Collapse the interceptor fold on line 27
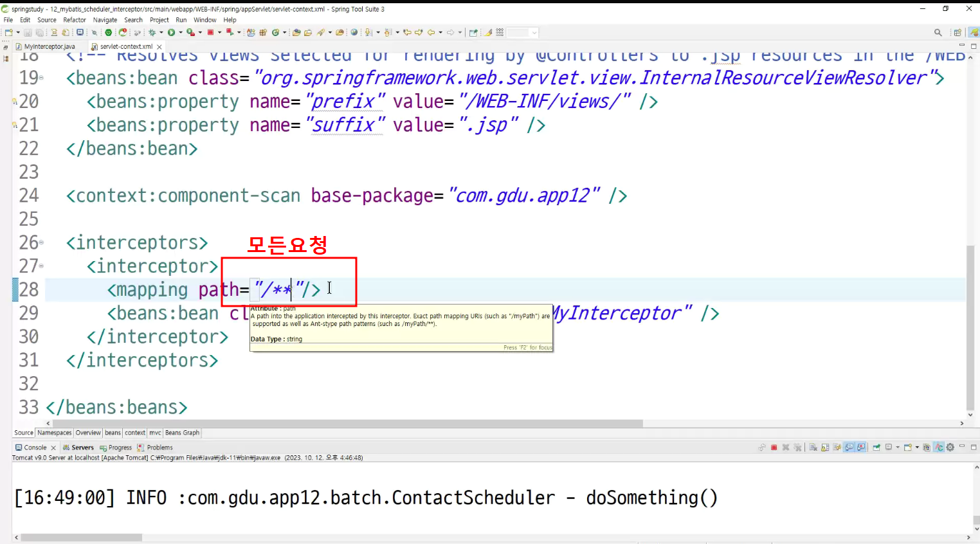The width and height of the screenshot is (980, 544). point(41,266)
